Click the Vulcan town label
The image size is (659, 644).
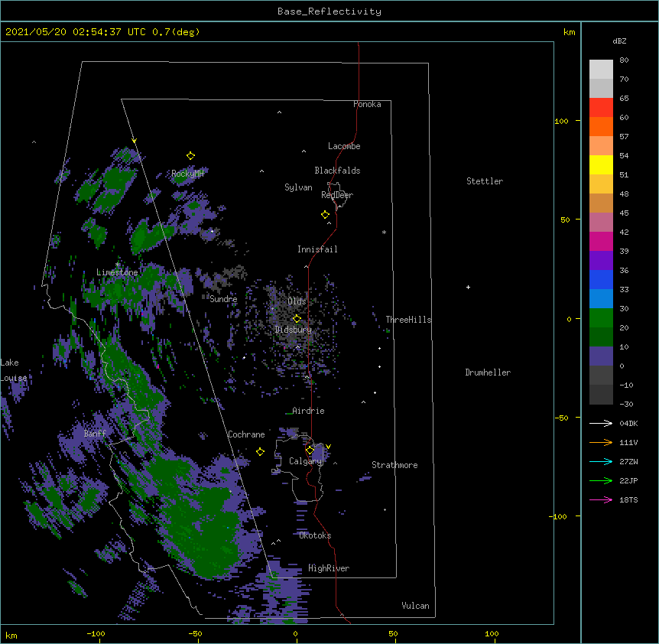(x=415, y=606)
